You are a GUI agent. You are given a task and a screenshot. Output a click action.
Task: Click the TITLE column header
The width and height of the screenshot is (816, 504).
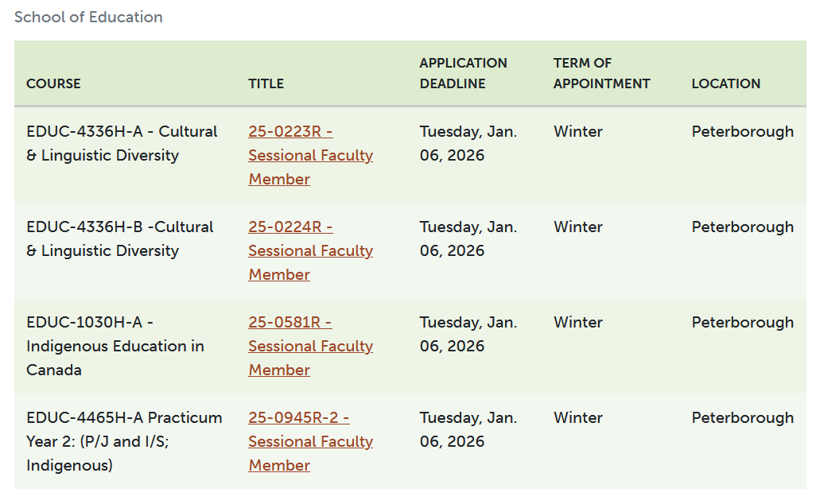[x=266, y=83]
